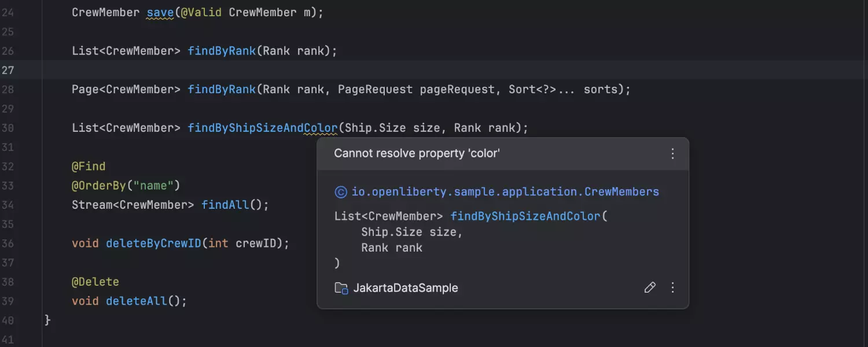Open the kebab menu in the JakartaDataSample row
Viewport: 868px width, 347px height.
pyautogui.click(x=672, y=287)
